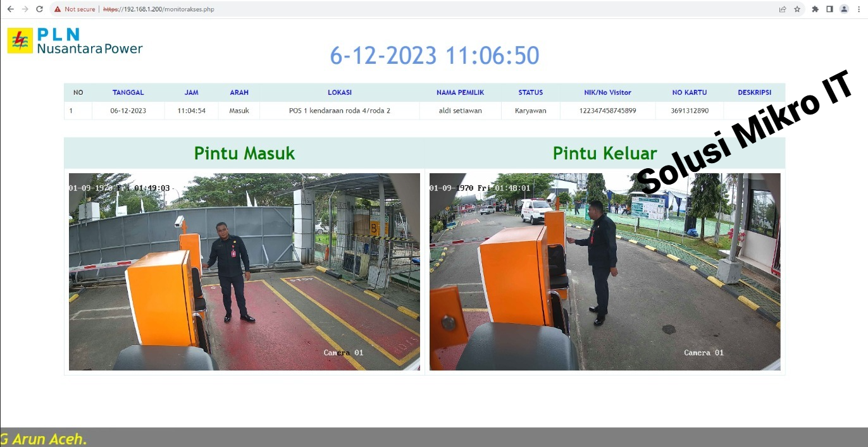Image resolution: width=868 pixels, height=447 pixels.
Task: Toggle the browser side panel icon
Action: coord(829,9)
